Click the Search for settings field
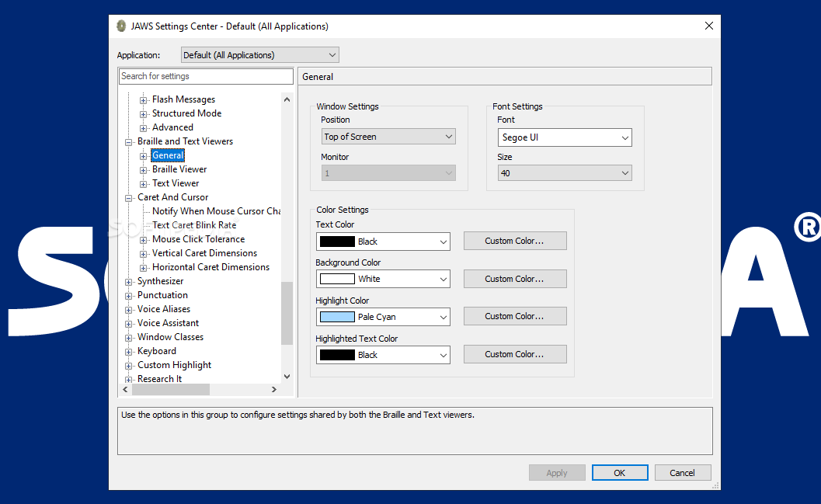This screenshot has height=504, width=821. [x=206, y=76]
